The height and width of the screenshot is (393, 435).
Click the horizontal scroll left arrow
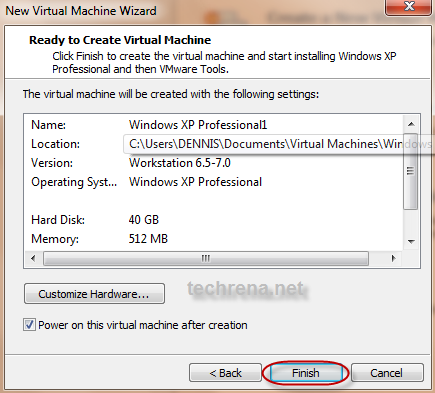click(x=33, y=258)
